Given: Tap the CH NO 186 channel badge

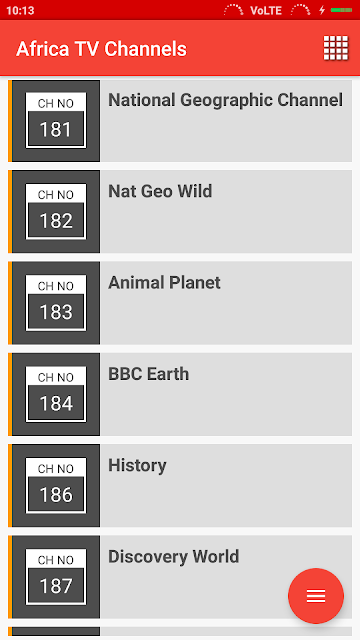Looking at the screenshot, I should pyautogui.click(x=56, y=486).
